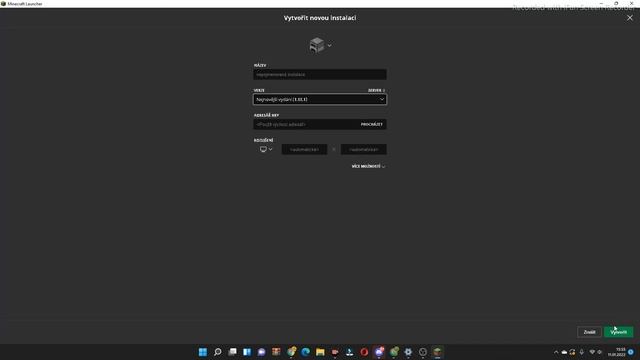The width and height of the screenshot is (640, 360).
Task: Close the new installation dialog with X
Action: [x=630, y=18]
